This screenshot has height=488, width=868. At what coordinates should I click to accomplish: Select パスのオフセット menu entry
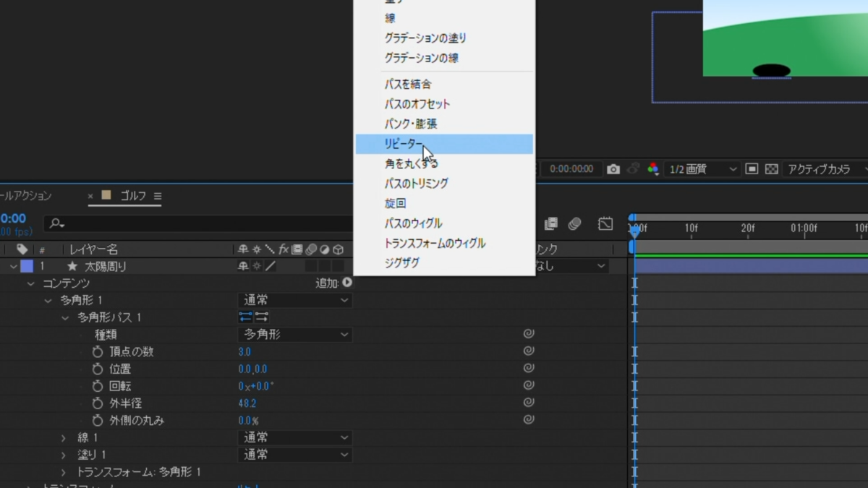point(444,104)
